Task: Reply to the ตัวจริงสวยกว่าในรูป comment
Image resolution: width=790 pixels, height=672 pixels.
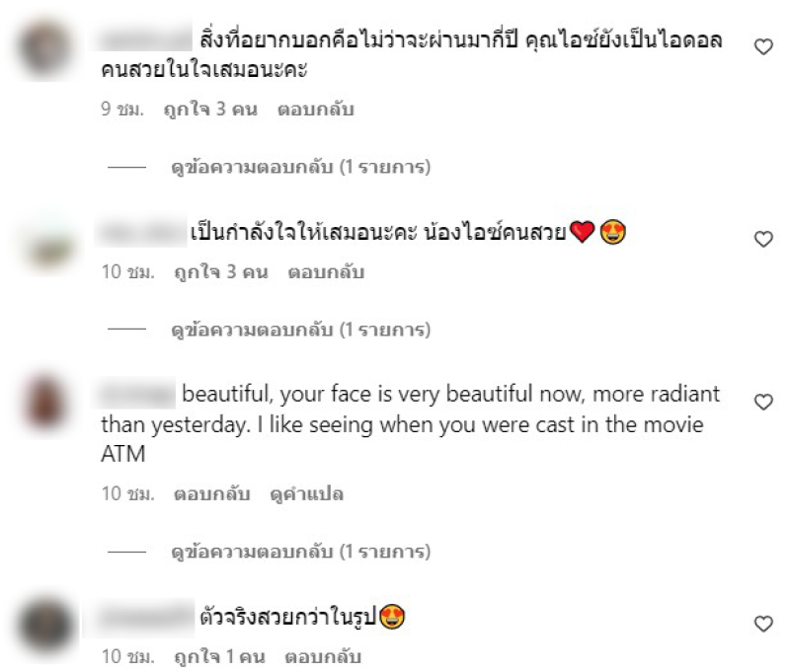Action: pos(323,657)
